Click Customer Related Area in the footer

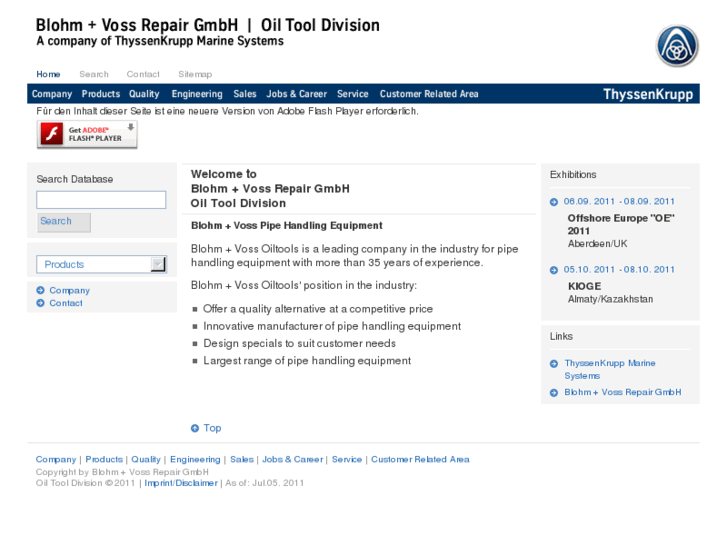420,459
